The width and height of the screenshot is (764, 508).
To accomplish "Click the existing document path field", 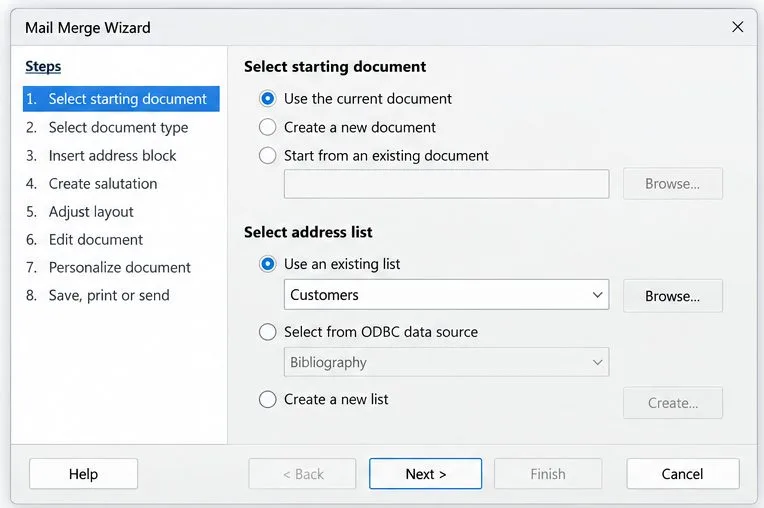I will (446, 184).
